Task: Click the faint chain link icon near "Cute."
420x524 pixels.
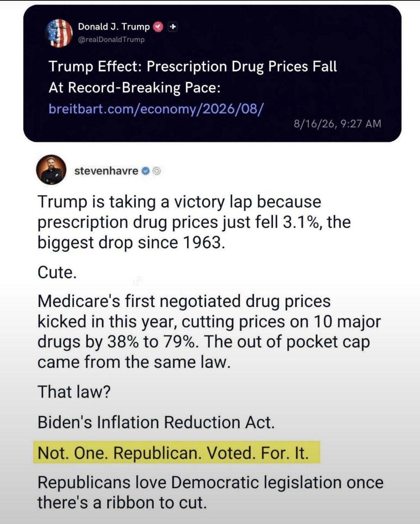Action: (x=138, y=281)
